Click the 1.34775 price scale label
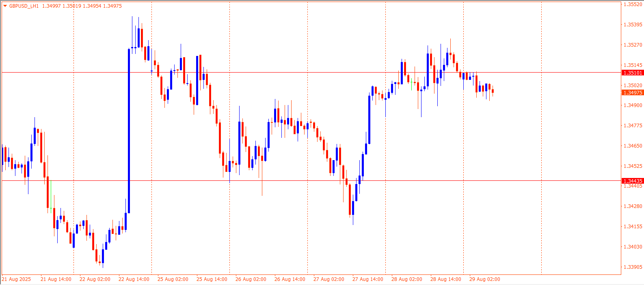Image resolution: width=644 pixels, height=285 pixels. click(x=633, y=126)
